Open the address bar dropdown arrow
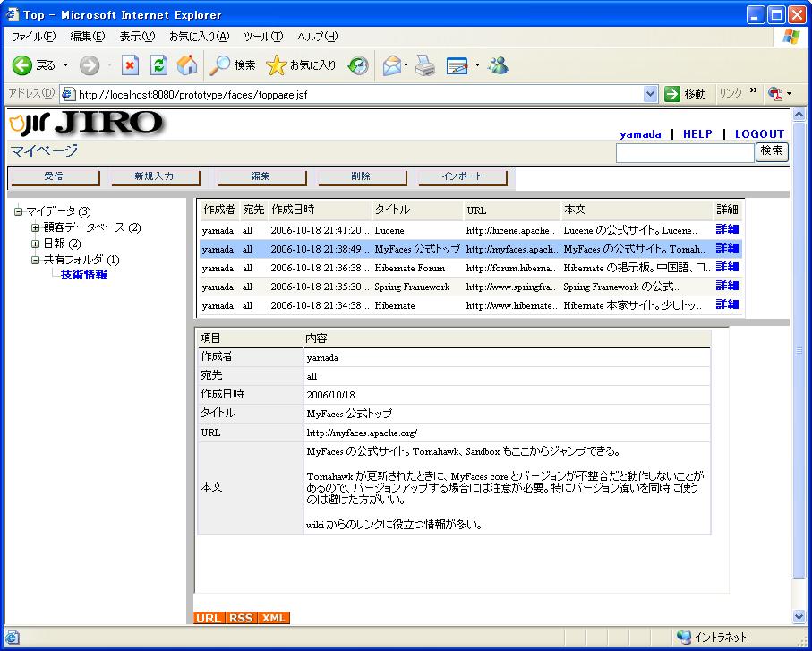This screenshot has width=812, height=651. click(x=651, y=94)
